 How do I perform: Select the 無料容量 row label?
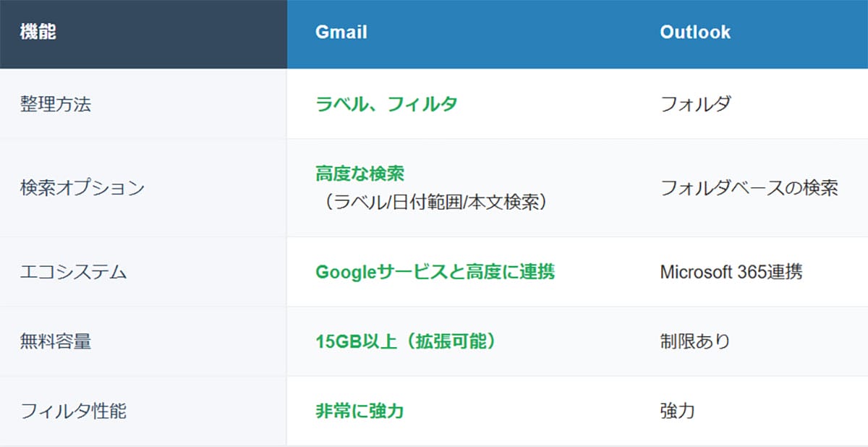point(56,341)
